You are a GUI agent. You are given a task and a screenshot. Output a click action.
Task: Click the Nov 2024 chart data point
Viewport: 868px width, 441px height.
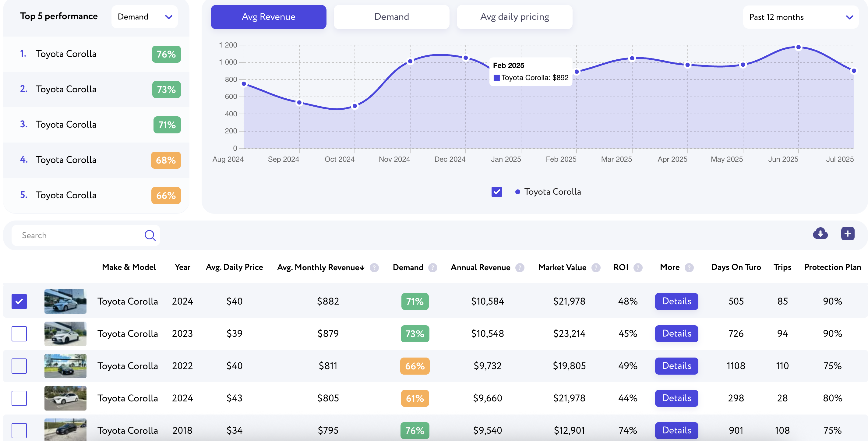tap(410, 61)
